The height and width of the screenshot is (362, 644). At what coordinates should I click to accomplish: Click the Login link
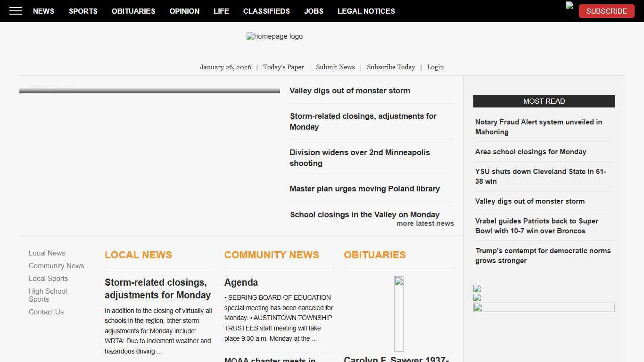(435, 67)
